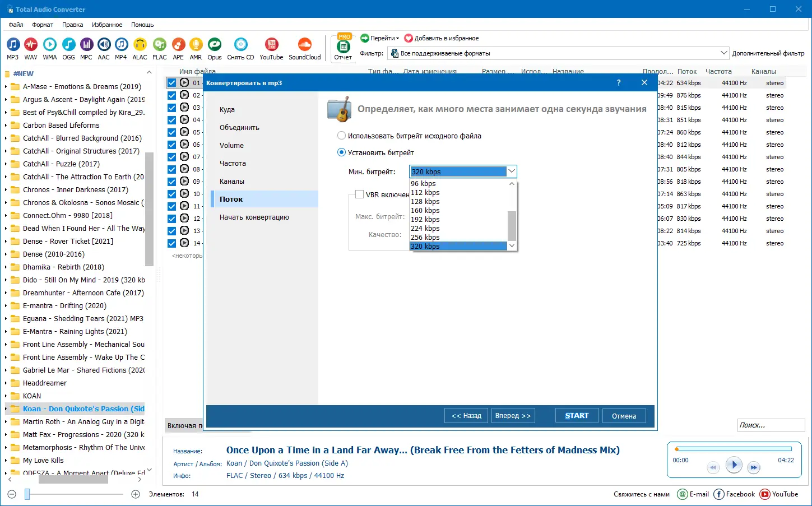Image resolution: width=812 pixels, height=506 pixels.
Task: Switch to the Частота settings page
Action: [265, 164]
